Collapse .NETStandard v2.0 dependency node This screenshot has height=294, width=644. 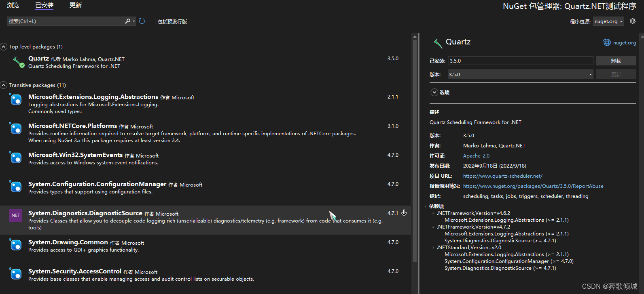pos(433,248)
